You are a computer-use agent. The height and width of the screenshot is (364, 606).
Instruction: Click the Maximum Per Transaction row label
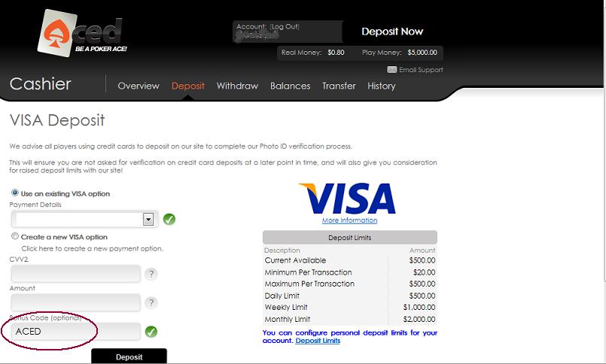click(309, 284)
